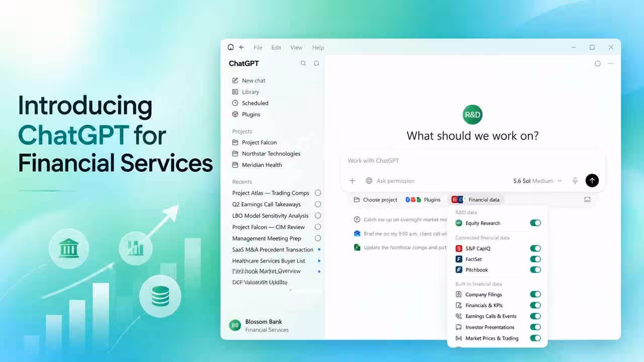
Task: Toggle off Company Filings data
Action: [535, 294]
